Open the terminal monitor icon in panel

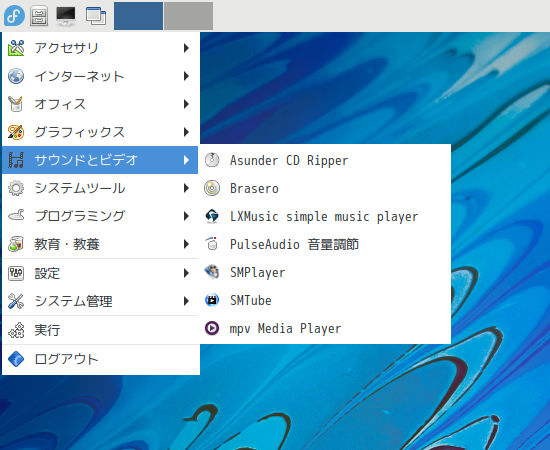point(66,16)
